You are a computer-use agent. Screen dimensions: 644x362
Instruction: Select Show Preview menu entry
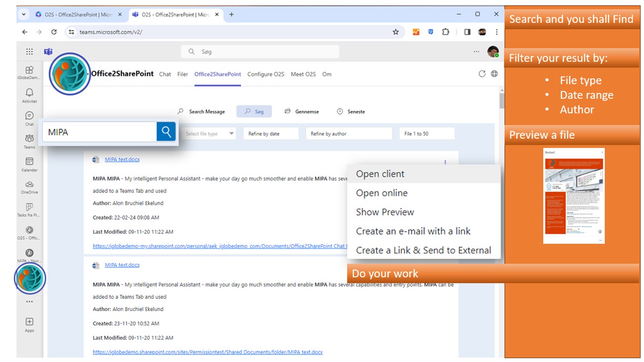[x=423, y=212]
